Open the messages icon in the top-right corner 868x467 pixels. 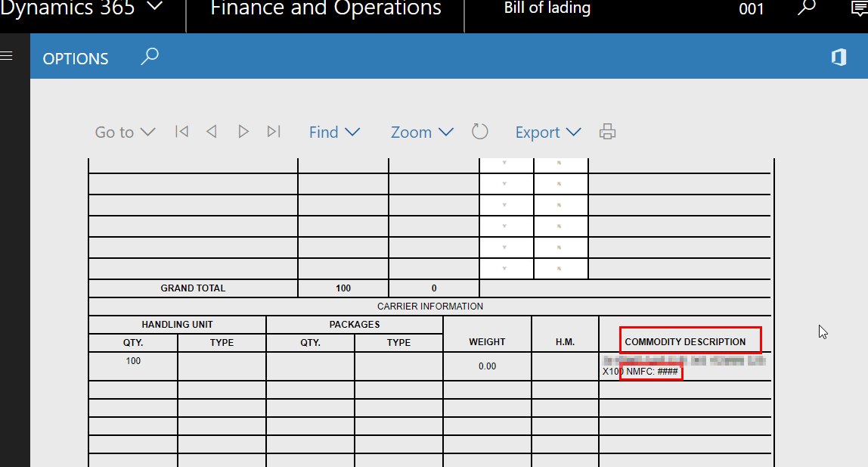click(x=858, y=8)
